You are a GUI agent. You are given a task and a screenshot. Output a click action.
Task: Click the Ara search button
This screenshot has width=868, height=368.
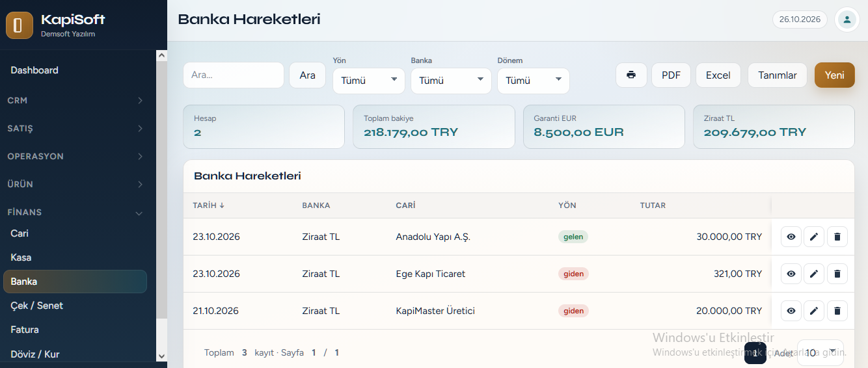coord(307,75)
